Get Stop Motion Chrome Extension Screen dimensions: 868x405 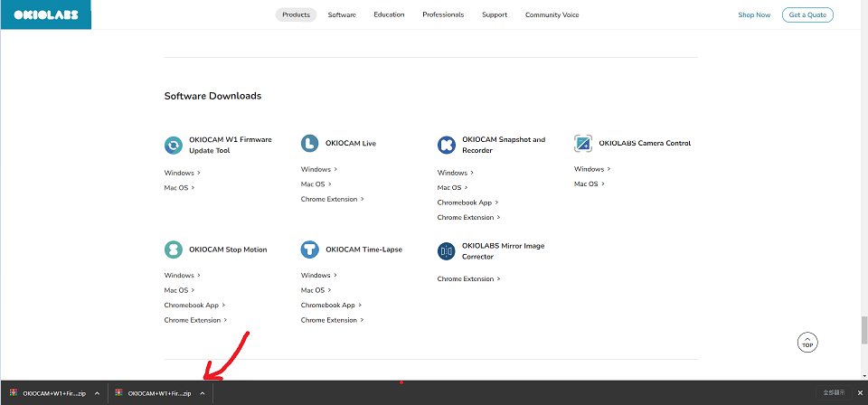tap(196, 320)
